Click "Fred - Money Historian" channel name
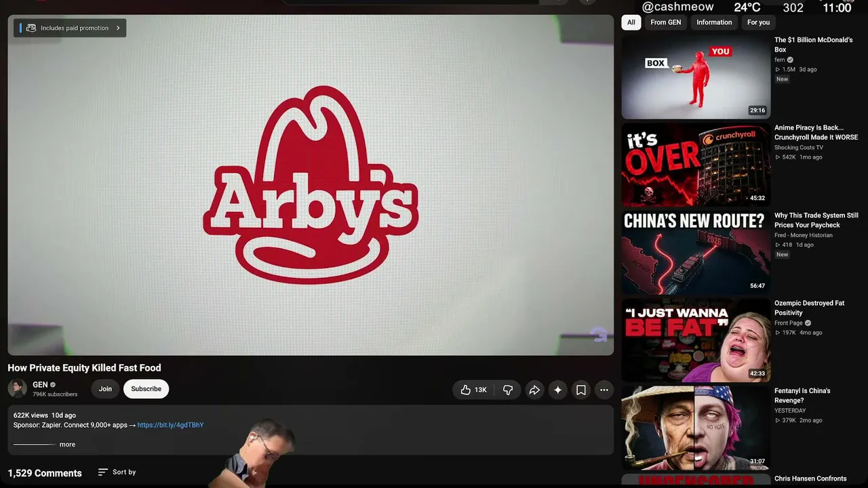 tap(804, 235)
